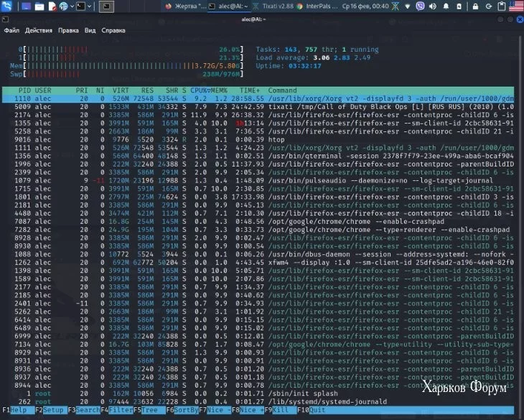The image size is (524, 420).
Task: Expand the terminal launcher dropdown arrow
Action: 89,6
